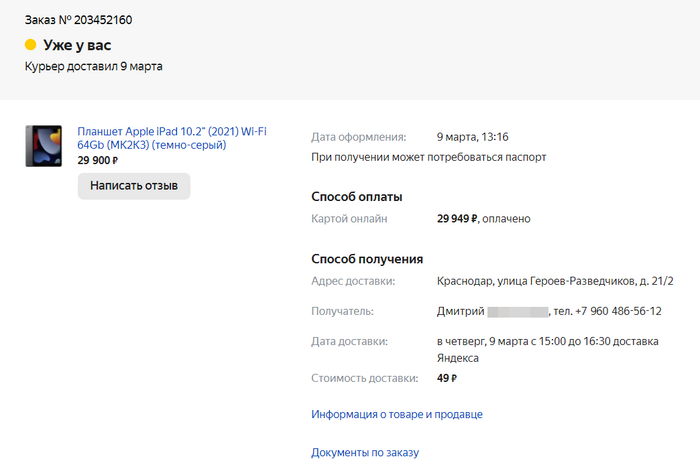Click the order date 9 марта, 13:16
This screenshot has height=467, width=700.
tap(473, 137)
